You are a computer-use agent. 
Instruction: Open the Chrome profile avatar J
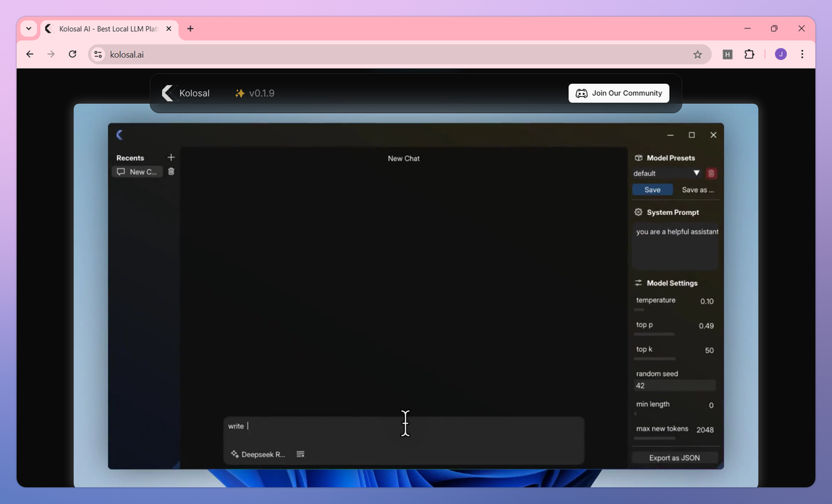(781, 54)
